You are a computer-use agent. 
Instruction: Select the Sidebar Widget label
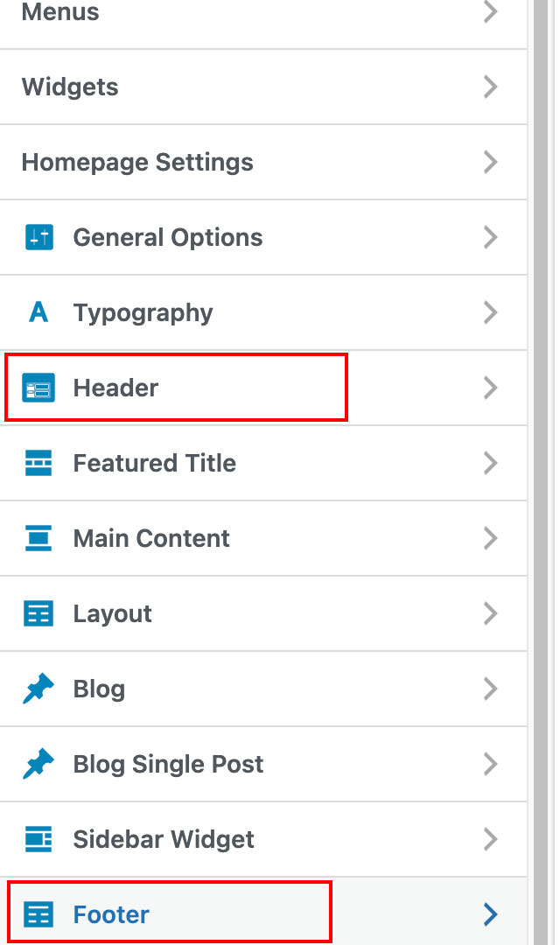tap(164, 839)
